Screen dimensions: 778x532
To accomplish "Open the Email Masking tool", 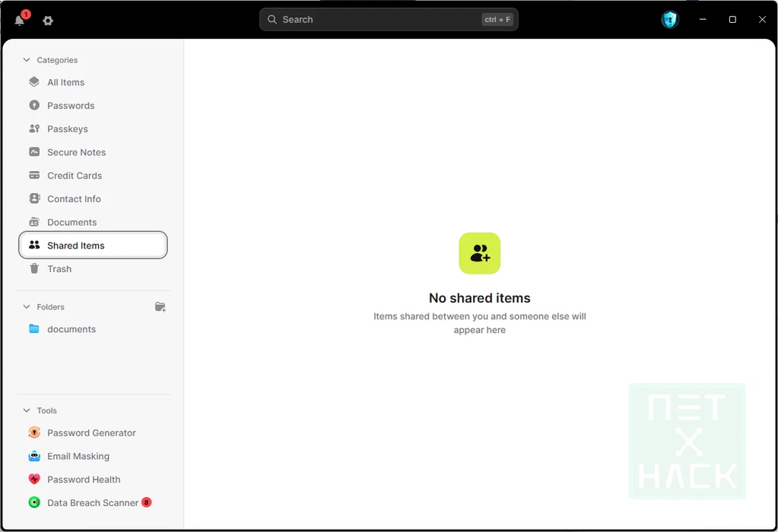I will (78, 457).
